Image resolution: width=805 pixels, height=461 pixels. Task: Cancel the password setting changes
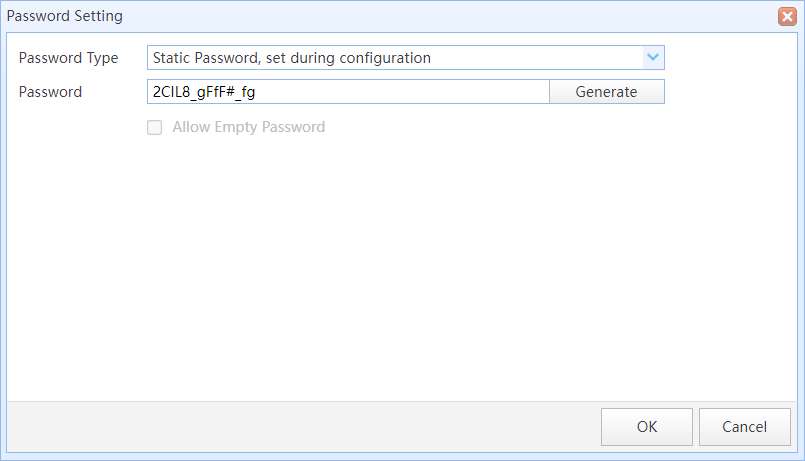pos(744,427)
